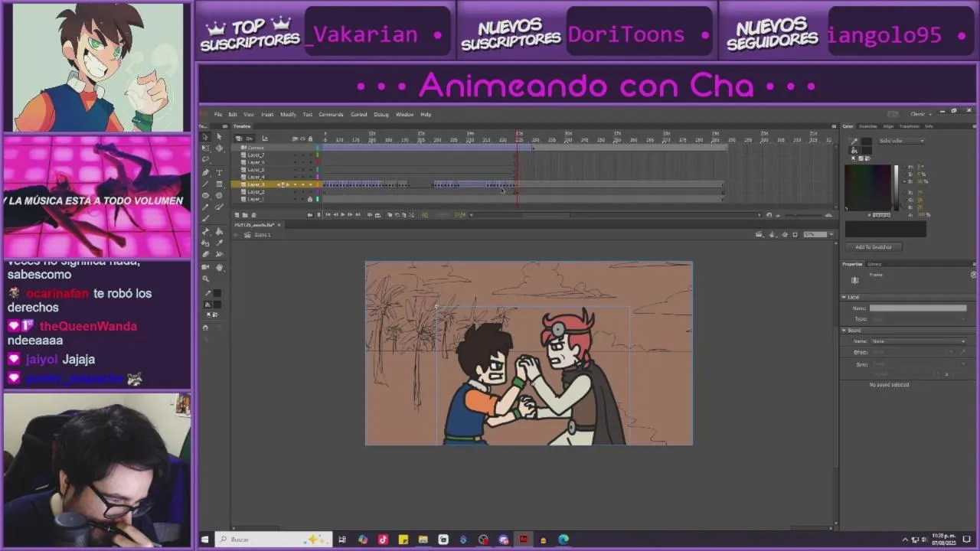
Task: Select the Free Transform tool
Action: click(x=205, y=148)
